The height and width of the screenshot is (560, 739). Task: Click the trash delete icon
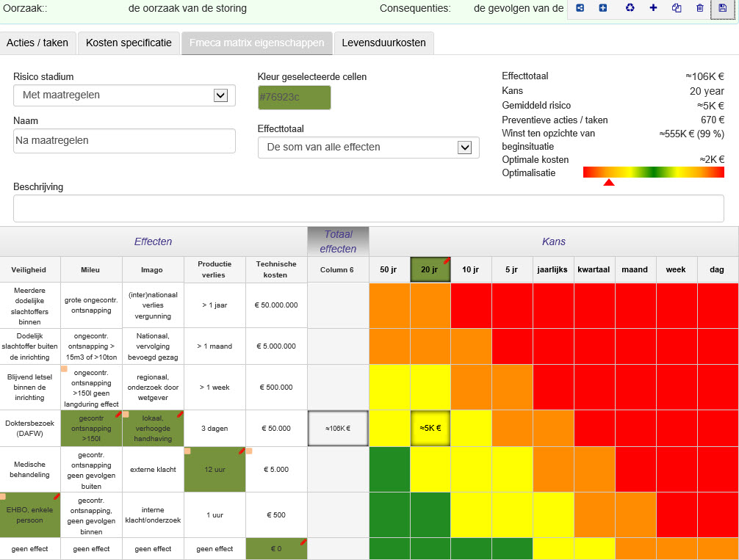tap(700, 8)
